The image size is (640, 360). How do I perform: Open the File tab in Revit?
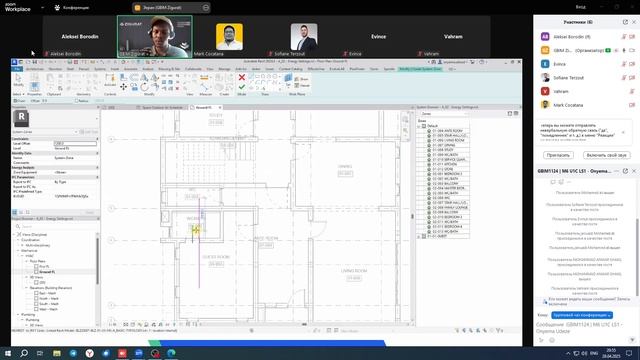[x=17, y=69]
